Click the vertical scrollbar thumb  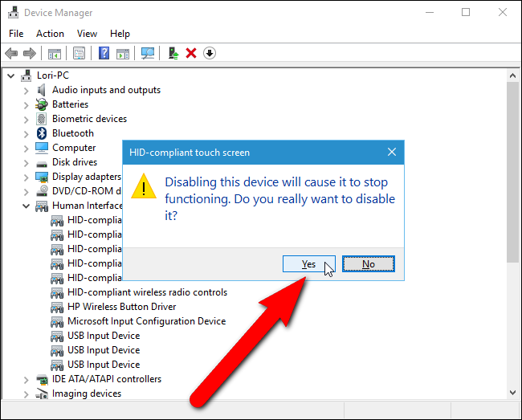(x=512, y=172)
